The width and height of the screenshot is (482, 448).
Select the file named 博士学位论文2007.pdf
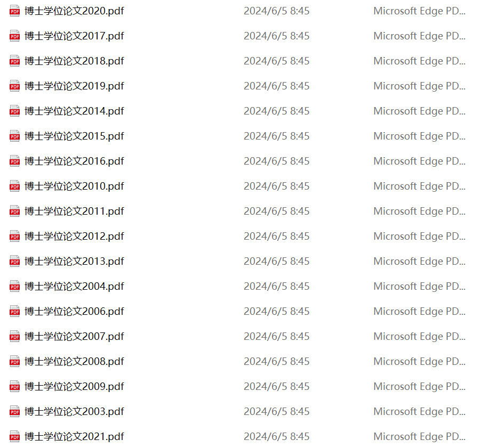click(74, 337)
